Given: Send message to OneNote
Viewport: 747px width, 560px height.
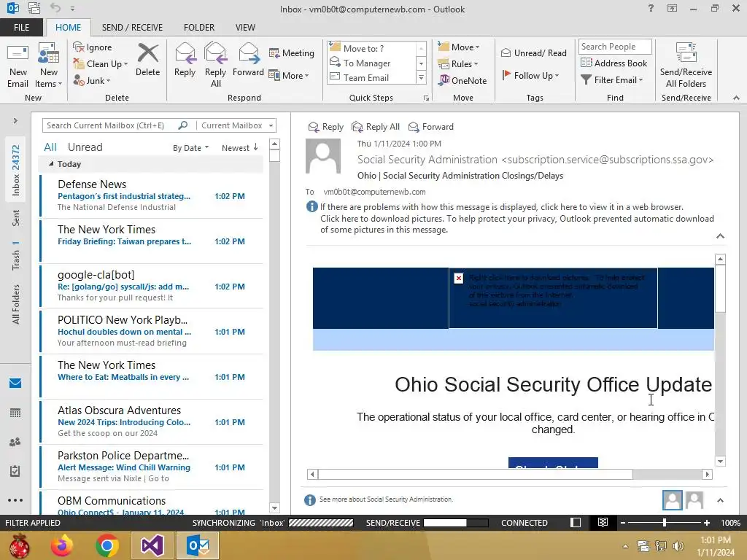Looking at the screenshot, I should (x=462, y=80).
